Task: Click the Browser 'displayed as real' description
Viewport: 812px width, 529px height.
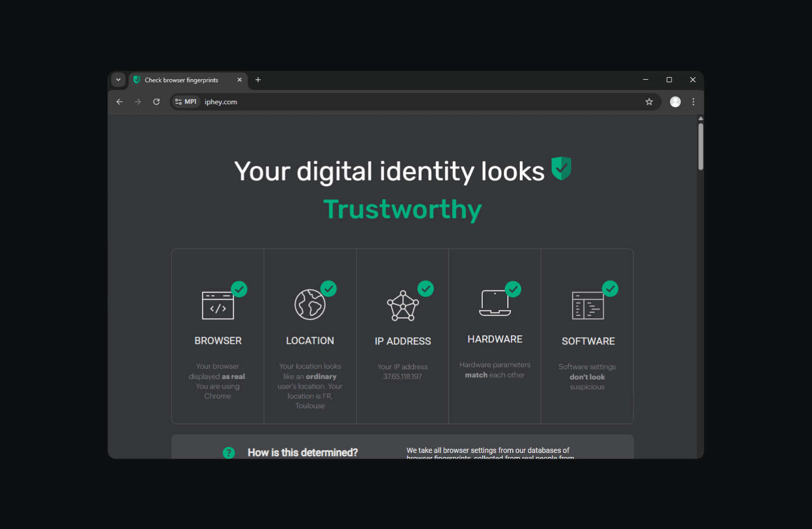Action: click(x=218, y=381)
